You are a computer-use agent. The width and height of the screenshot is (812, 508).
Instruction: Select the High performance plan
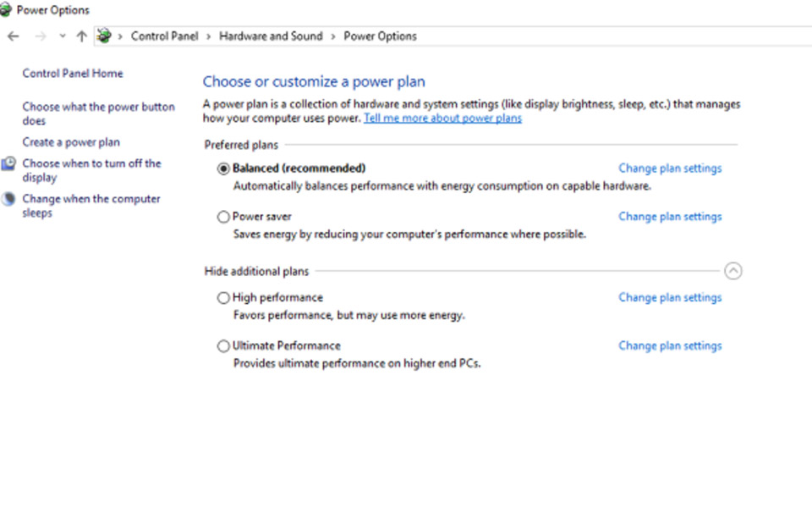point(223,297)
